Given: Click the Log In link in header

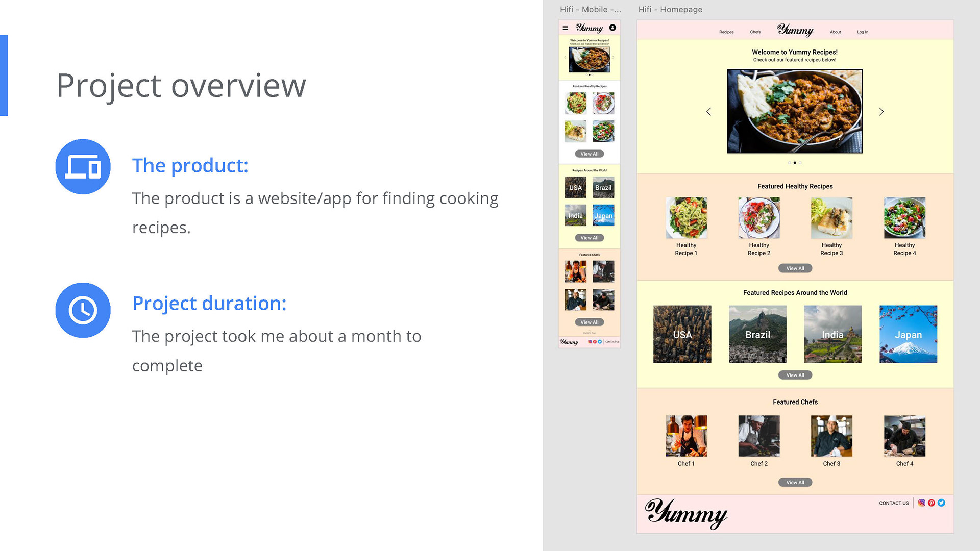Looking at the screenshot, I should pyautogui.click(x=862, y=32).
